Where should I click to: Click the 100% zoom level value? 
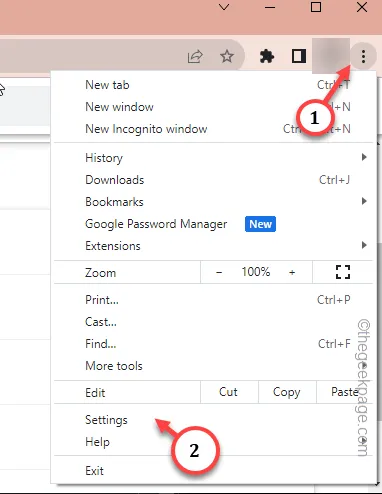[x=256, y=272]
